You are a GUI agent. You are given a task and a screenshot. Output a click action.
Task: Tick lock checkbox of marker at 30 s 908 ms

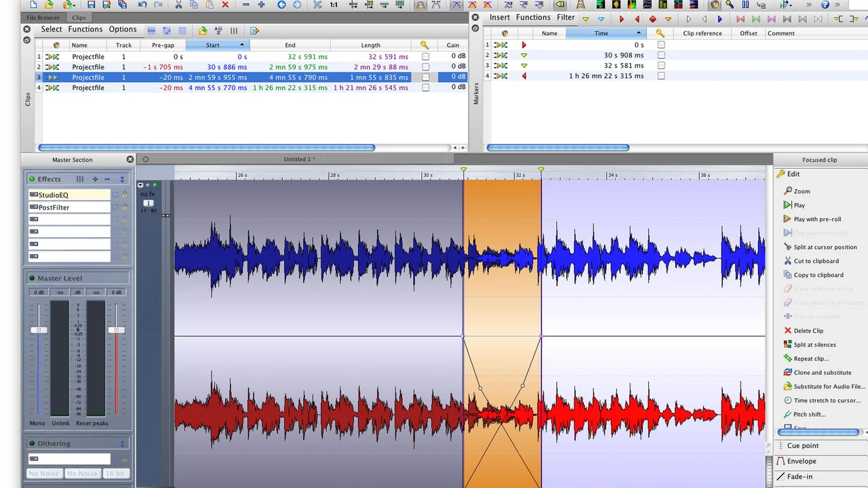pyautogui.click(x=661, y=56)
